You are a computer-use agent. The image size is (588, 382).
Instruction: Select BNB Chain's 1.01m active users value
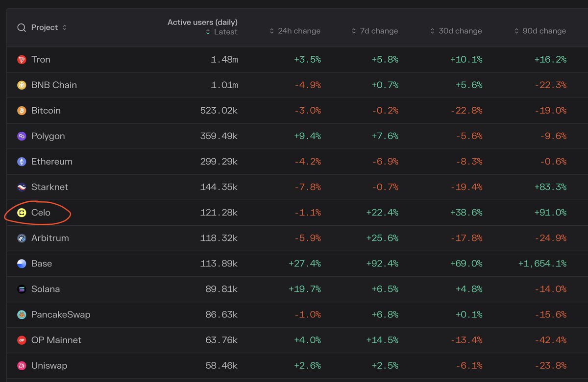coord(224,85)
